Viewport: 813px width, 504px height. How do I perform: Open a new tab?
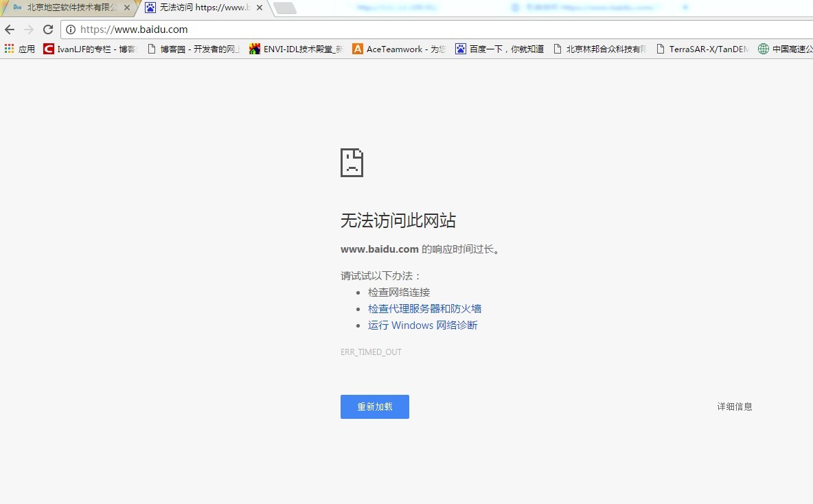coord(285,8)
